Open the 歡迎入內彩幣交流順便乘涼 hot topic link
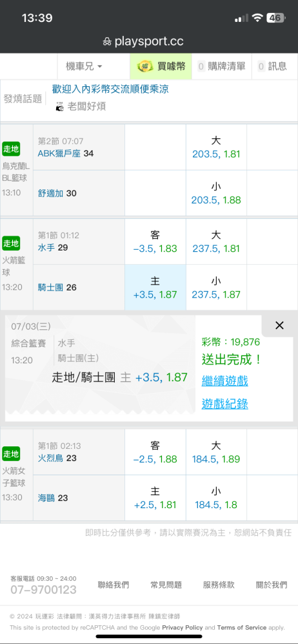The width and height of the screenshot is (298, 644). [x=110, y=89]
